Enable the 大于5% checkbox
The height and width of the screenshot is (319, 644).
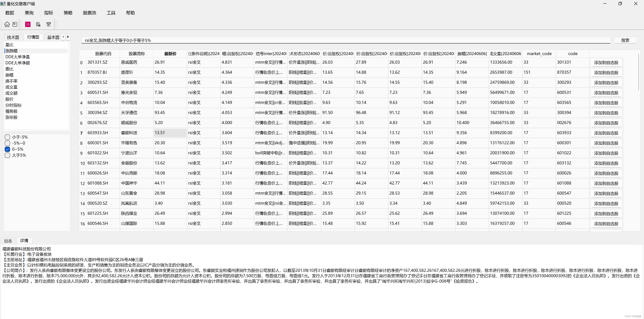click(7, 155)
